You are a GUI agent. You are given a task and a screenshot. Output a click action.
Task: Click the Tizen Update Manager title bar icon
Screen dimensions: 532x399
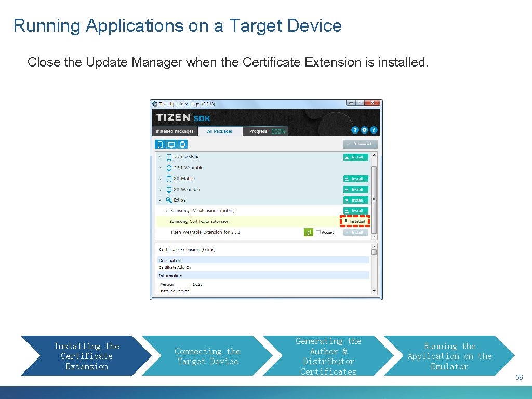[x=155, y=104]
